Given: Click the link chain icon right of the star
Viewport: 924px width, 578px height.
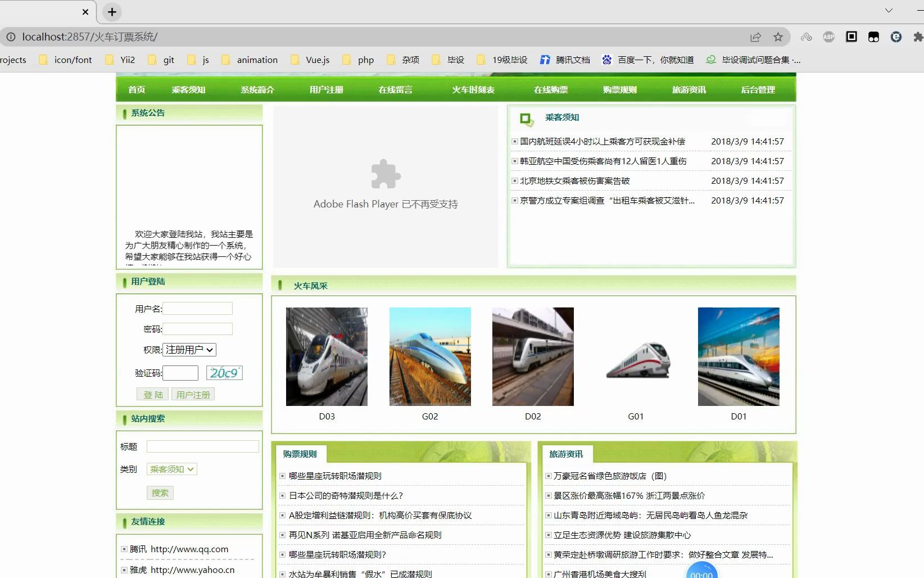Looking at the screenshot, I should pyautogui.click(x=806, y=37).
